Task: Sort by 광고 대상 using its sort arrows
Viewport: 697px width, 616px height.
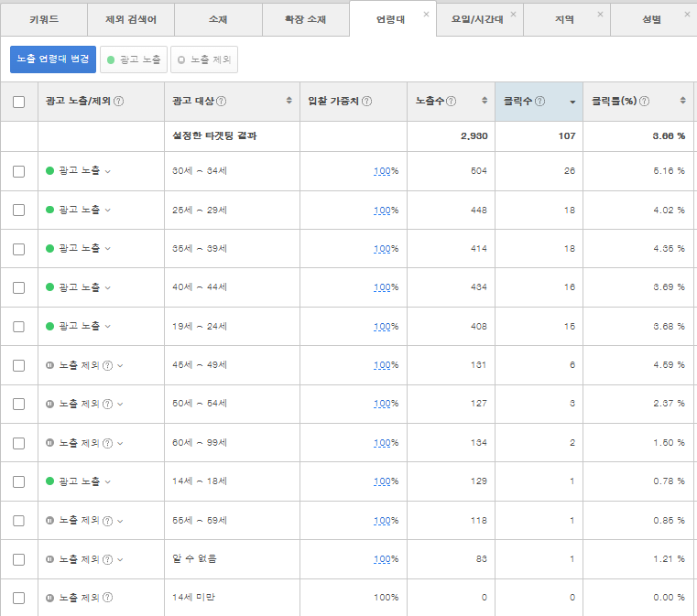Action: point(289,101)
